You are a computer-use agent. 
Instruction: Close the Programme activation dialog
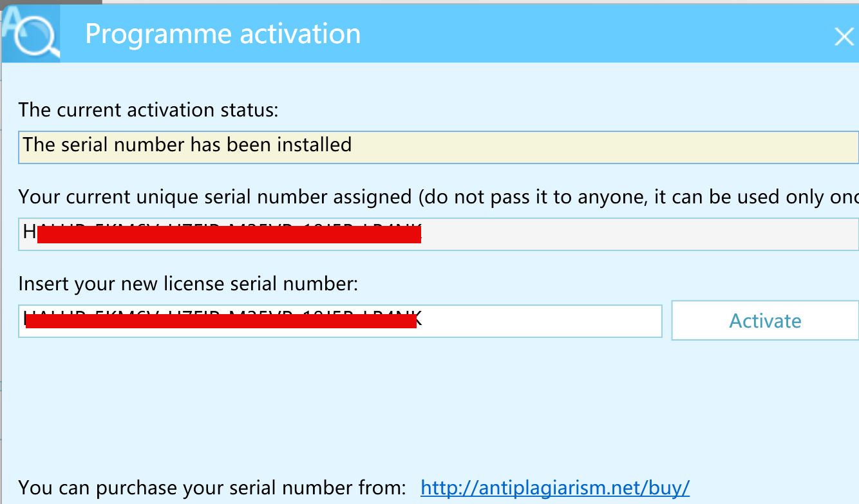[844, 37]
